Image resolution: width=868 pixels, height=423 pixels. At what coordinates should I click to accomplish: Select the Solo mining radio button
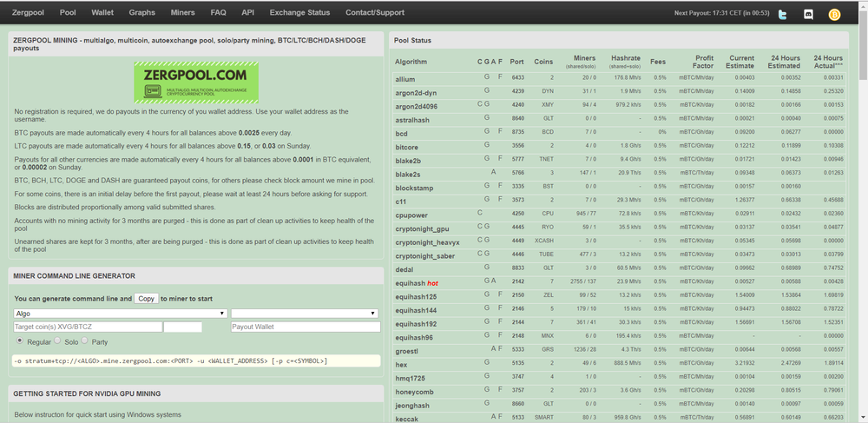click(59, 340)
